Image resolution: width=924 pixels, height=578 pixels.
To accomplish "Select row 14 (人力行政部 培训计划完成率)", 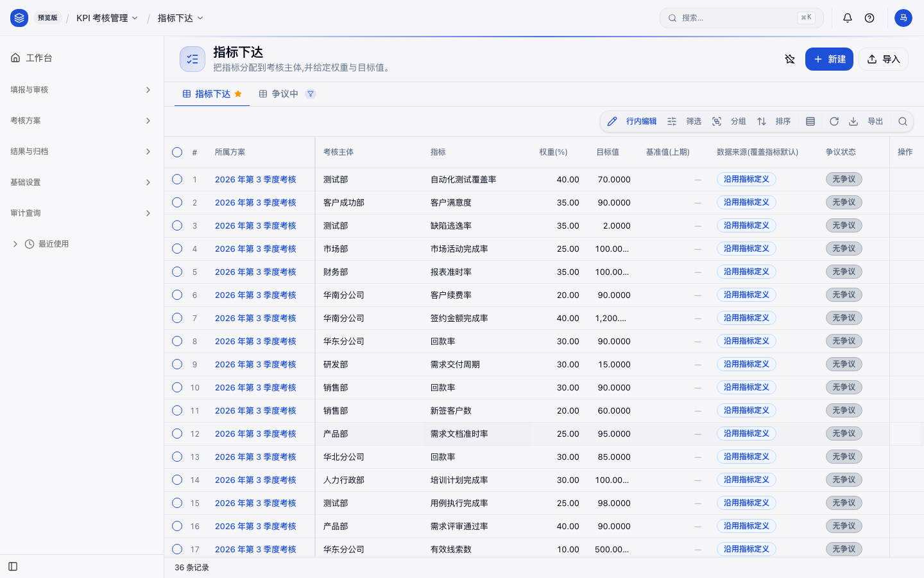I will [177, 480].
